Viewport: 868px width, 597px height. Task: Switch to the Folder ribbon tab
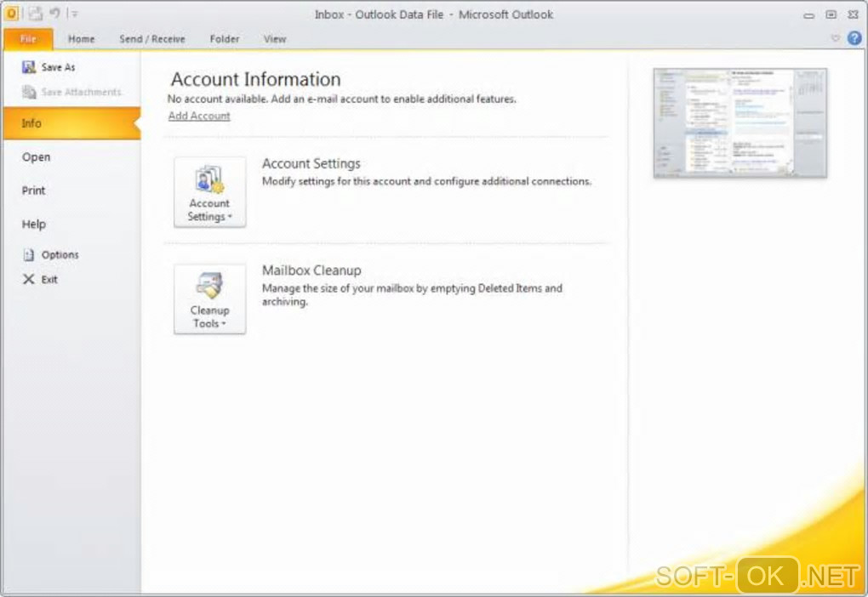[x=225, y=39]
